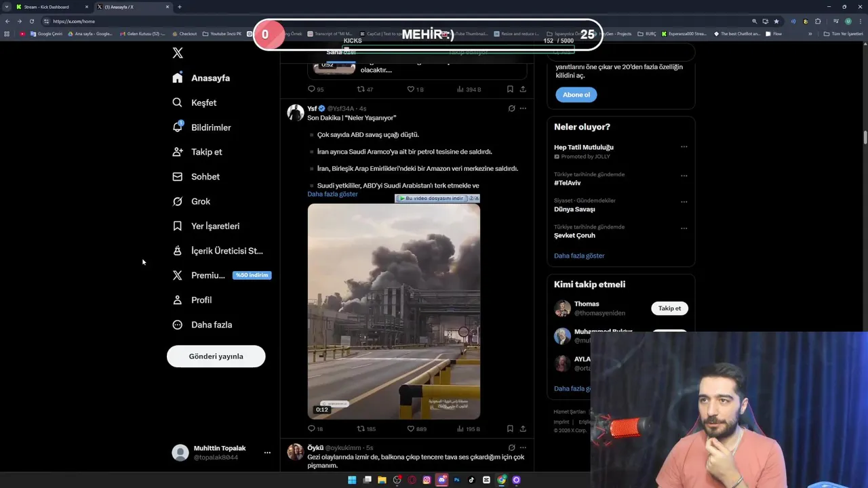The width and height of the screenshot is (868, 488).
Task: Click Daha fazla göster under trends
Action: pos(579,256)
